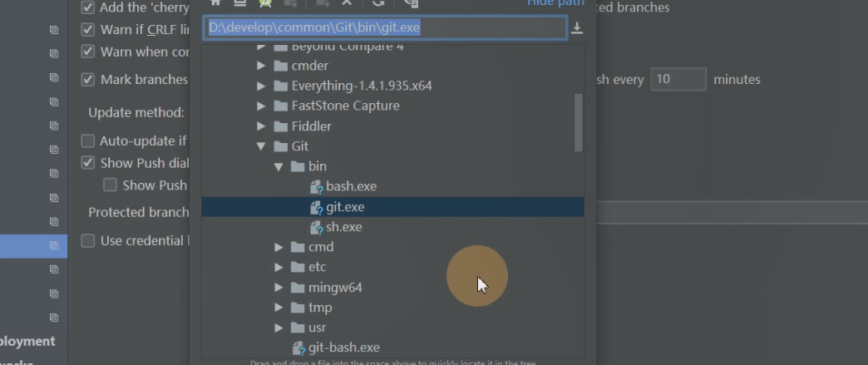This screenshot has height=365, width=868.
Task: Expand the FastStone Capture folder arrow
Action: 261,106
